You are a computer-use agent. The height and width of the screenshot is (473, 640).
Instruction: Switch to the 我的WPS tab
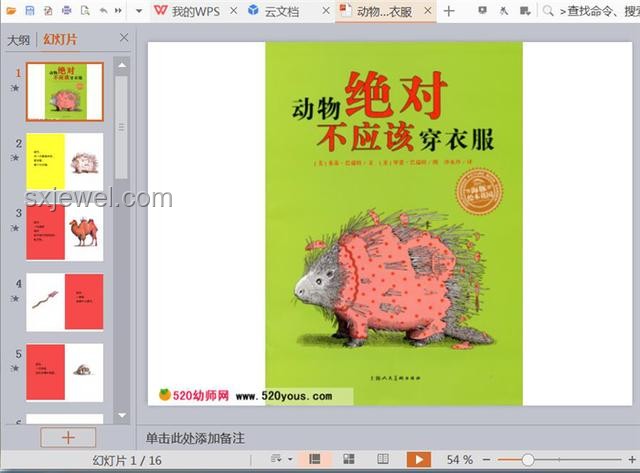click(188, 11)
